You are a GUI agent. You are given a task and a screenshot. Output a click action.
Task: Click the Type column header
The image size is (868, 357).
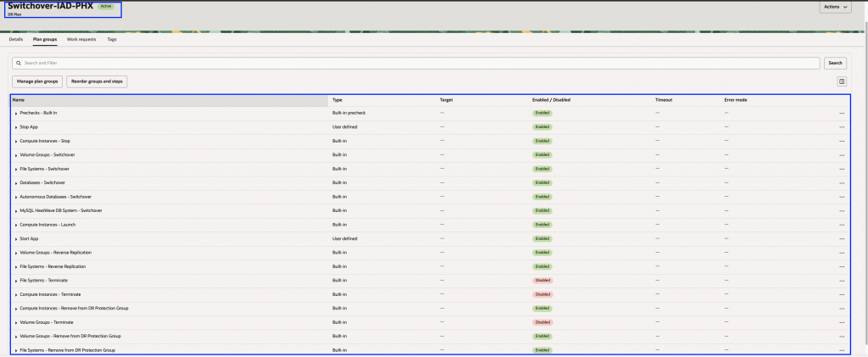[337, 100]
